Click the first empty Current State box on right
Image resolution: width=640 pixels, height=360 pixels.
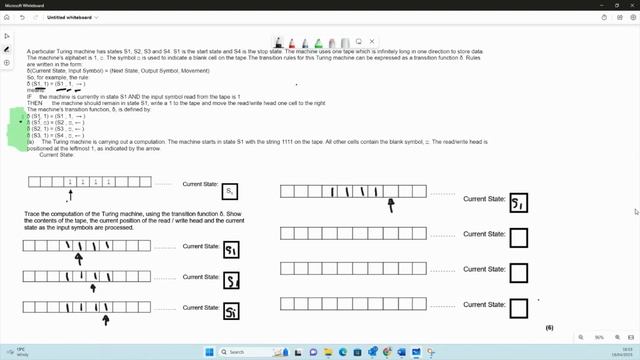[x=519, y=238]
